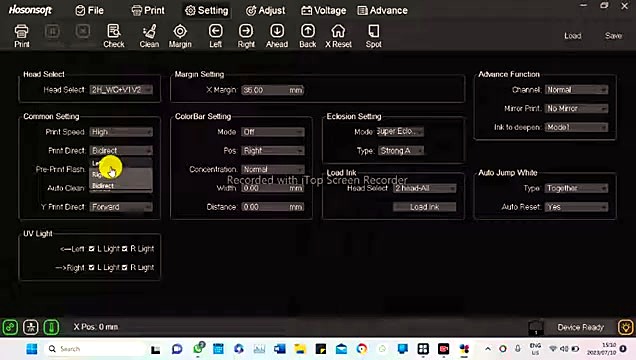Viewport: 636px width, 360px height.
Task: Select the Spot tool
Action: 373,36
